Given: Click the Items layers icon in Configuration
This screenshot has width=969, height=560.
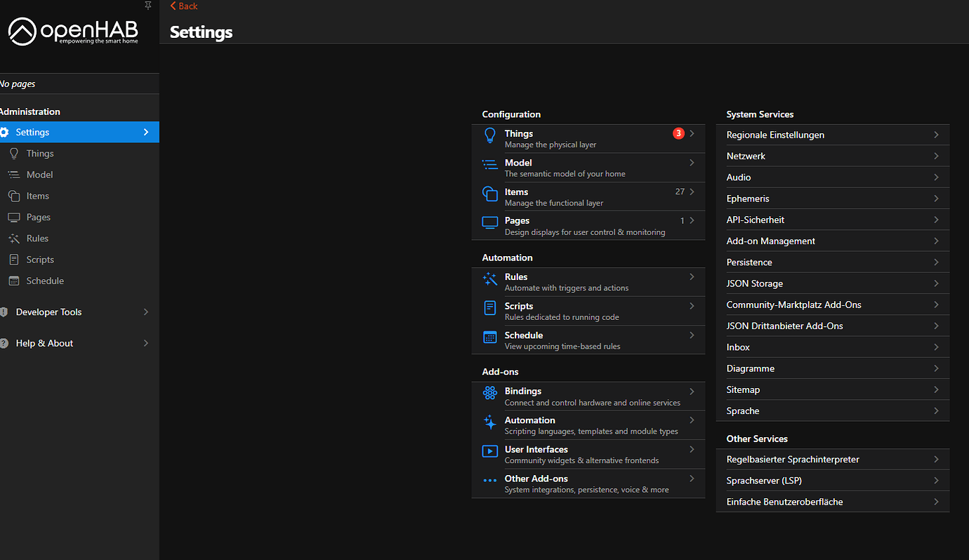Looking at the screenshot, I should pyautogui.click(x=489, y=194).
